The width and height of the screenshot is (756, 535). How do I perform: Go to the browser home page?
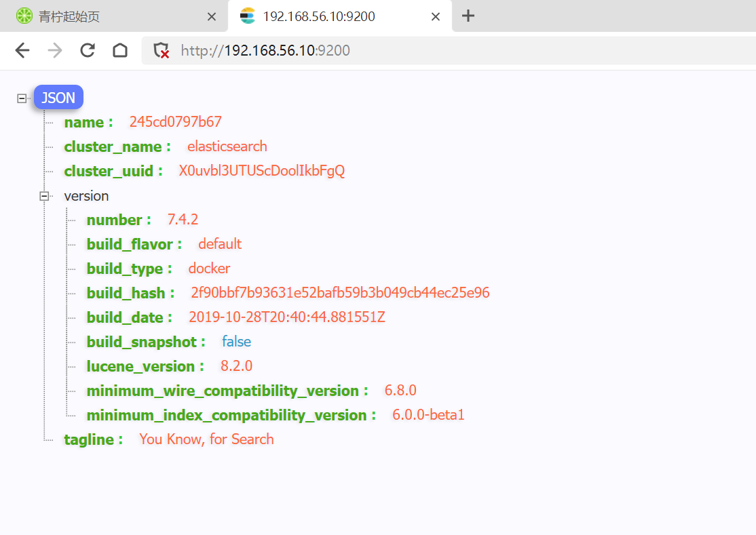pos(120,50)
